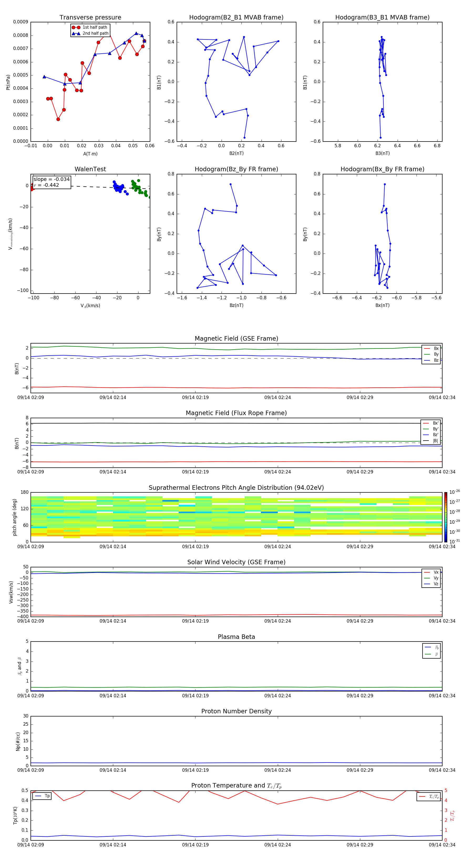This screenshot has height=868, width=473.
Task: Click red Vx line in solar wind plot
Action: (x=236, y=615)
